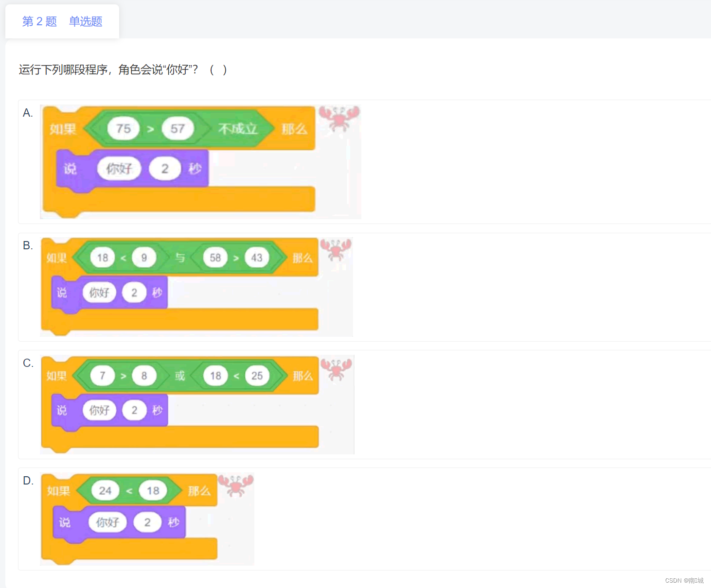Select the 第 2 题 单选题 tab

[x=62, y=21]
